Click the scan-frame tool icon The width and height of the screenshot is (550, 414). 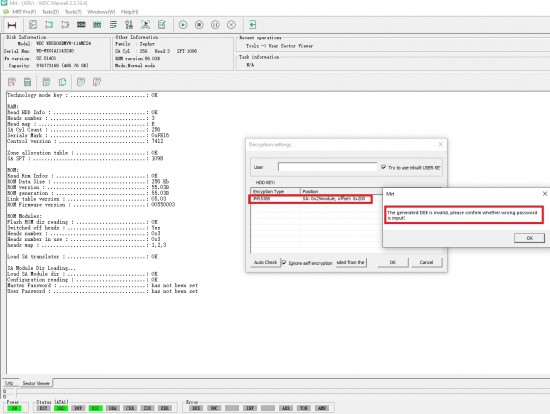(145, 25)
